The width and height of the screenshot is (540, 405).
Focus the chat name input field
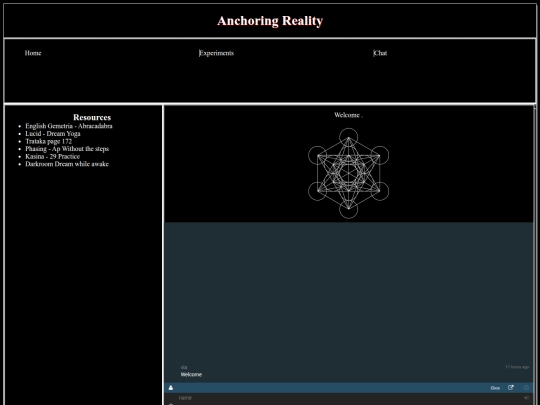tap(348, 398)
